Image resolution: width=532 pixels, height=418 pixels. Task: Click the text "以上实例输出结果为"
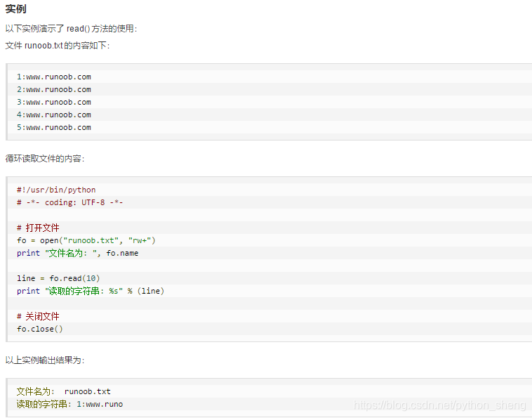[45, 360]
